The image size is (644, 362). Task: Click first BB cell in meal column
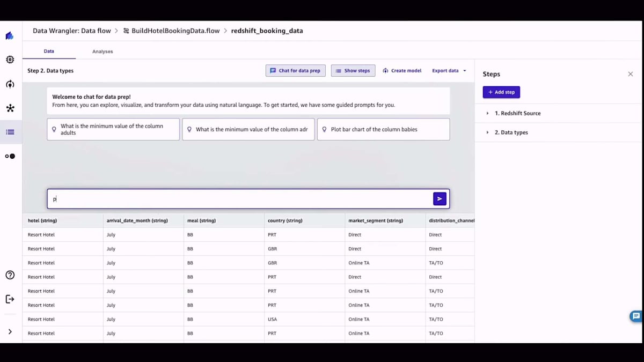pos(224,235)
